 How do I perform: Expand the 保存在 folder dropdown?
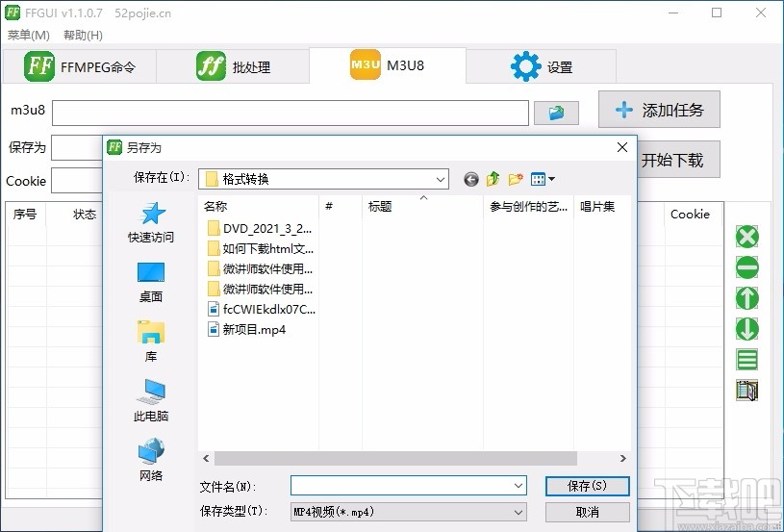[x=441, y=179]
